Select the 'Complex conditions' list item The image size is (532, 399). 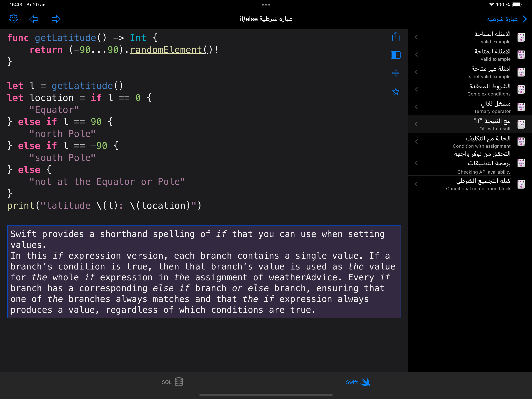coord(470,90)
